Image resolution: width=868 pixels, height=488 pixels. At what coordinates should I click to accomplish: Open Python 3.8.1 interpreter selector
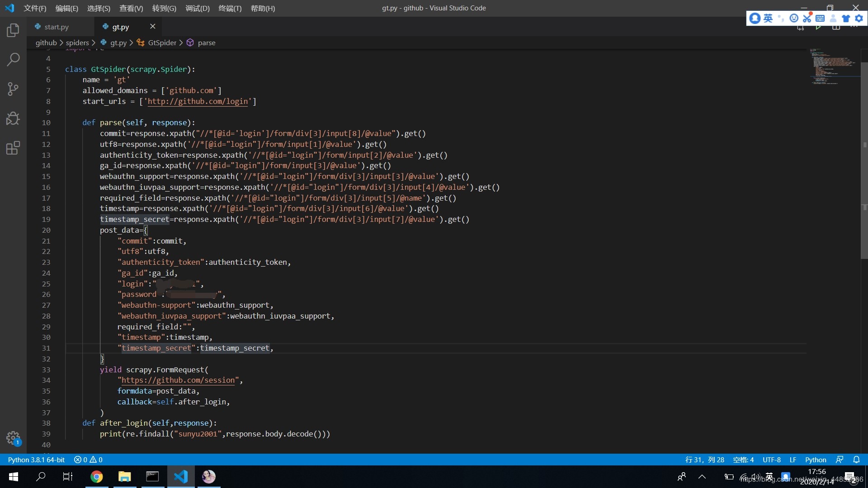click(x=36, y=460)
